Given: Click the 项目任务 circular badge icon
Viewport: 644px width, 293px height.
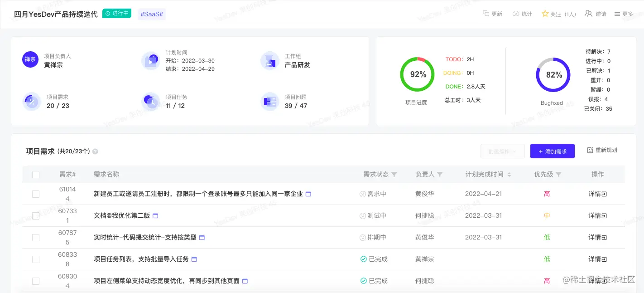Looking at the screenshot, I should pos(151,102).
